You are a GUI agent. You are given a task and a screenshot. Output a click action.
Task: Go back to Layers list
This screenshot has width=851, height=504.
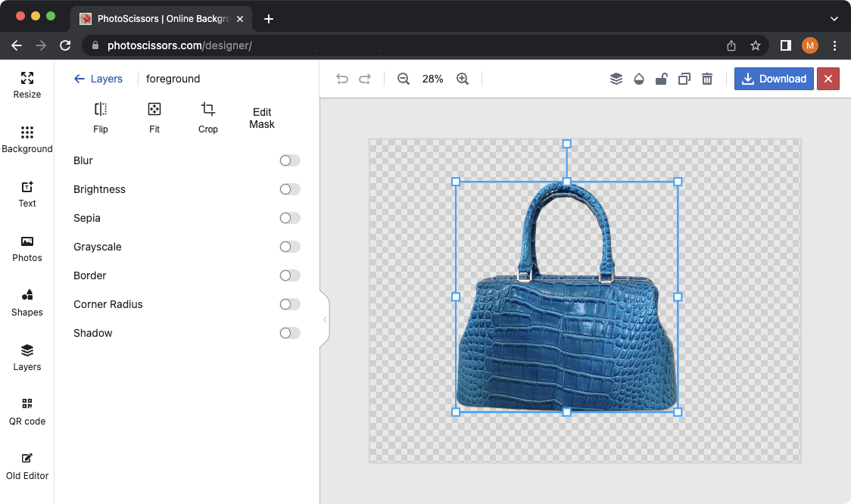tap(99, 79)
